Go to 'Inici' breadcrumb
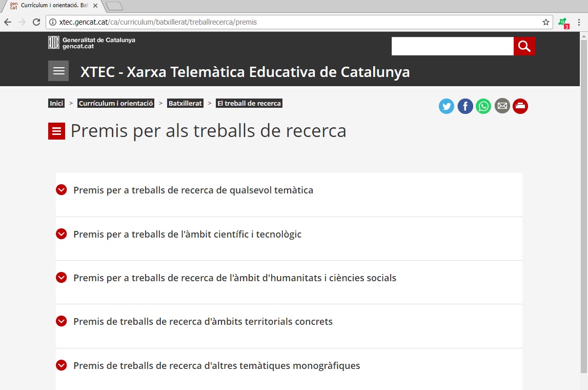The height and width of the screenshot is (390, 588). click(x=56, y=103)
